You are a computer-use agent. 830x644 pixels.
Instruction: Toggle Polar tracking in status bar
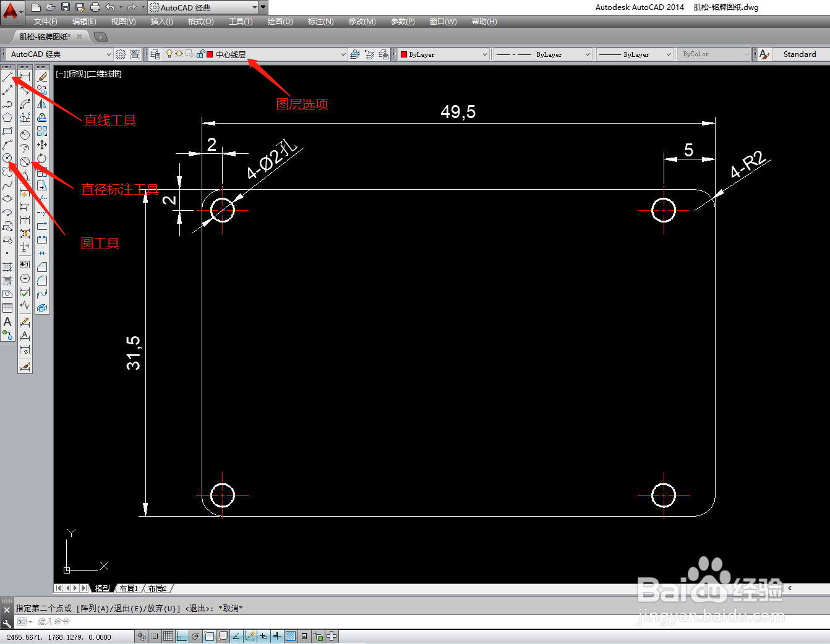point(195,636)
